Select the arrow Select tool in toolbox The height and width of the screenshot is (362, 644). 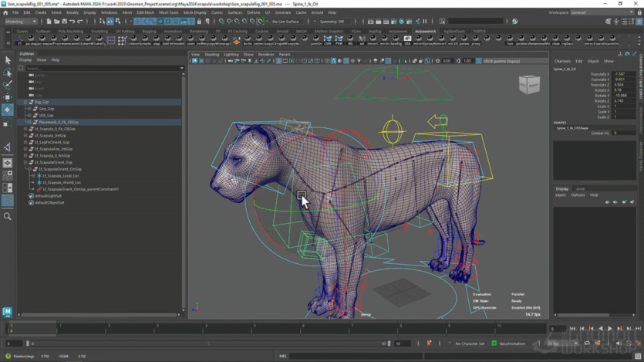pos(8,60)
